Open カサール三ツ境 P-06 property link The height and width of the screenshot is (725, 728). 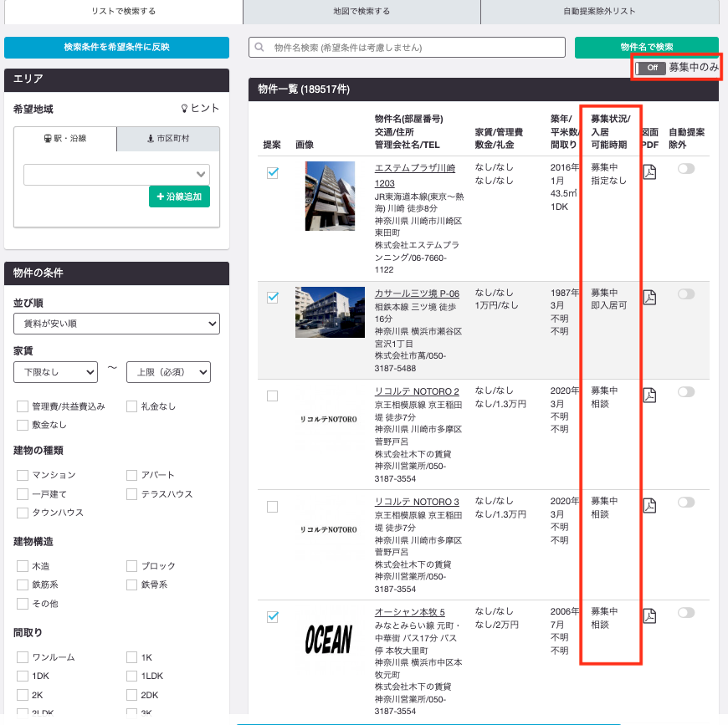click(x=417, y=294)
